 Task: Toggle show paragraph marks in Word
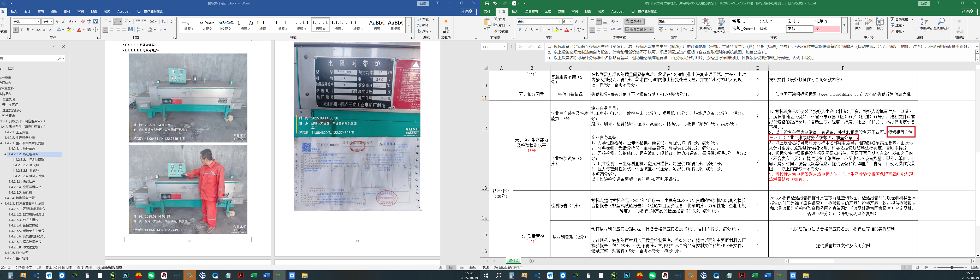pyautogui.click(x=172, y=21)
